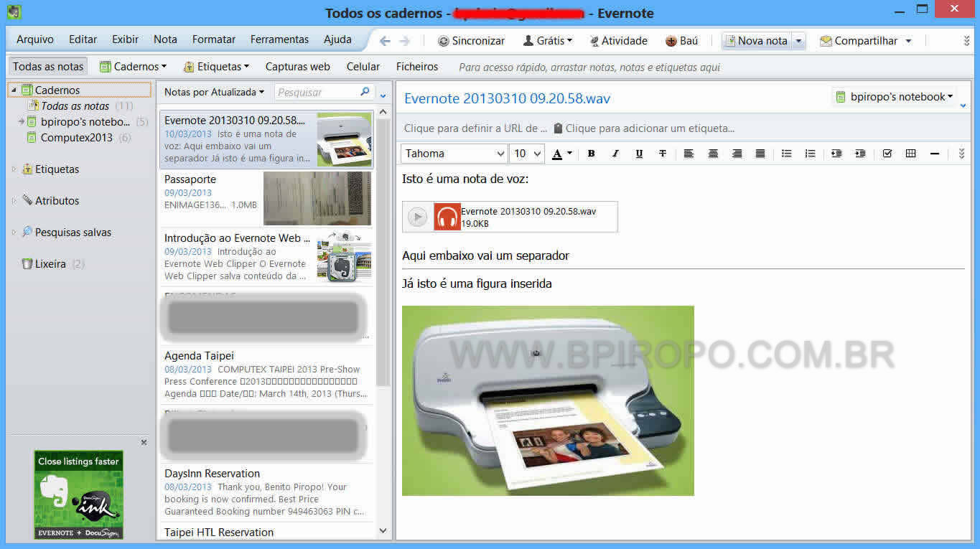Expand formatting toolbar overflow chevron
This screenshot has width=980, height=549.
tap(961, 154)
